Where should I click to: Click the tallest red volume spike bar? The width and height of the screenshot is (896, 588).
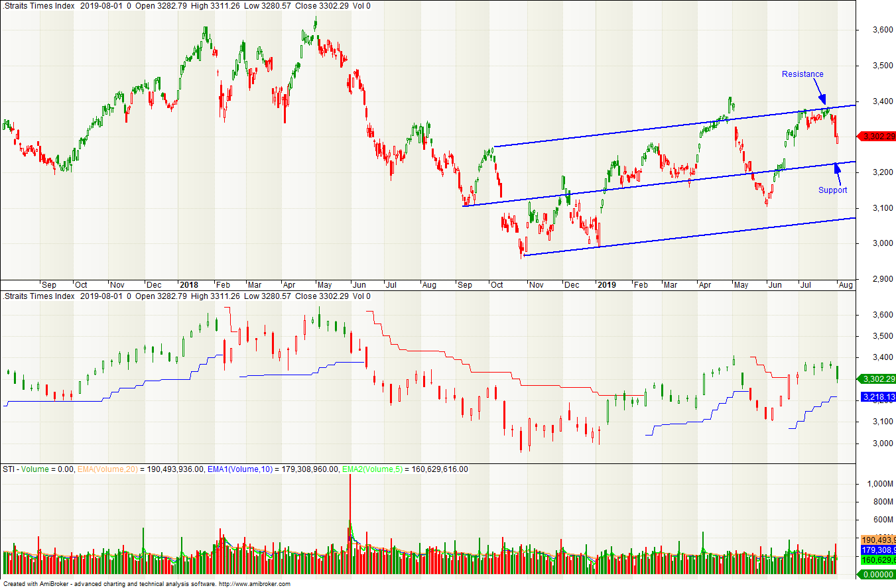pyautogui.click(x=350, y=524)
